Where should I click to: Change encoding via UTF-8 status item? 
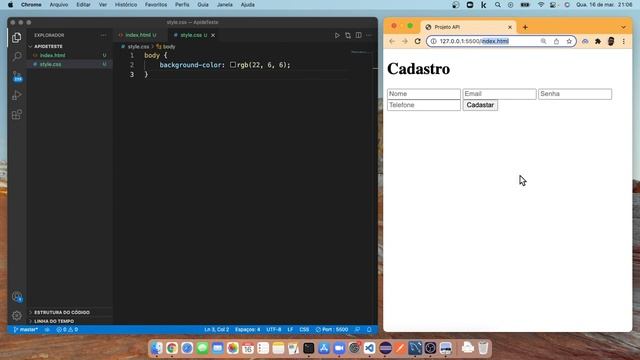[273, 329]
